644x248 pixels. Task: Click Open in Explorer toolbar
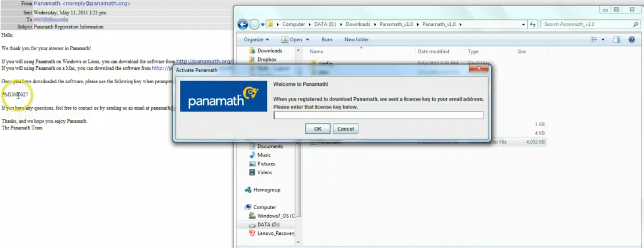tap(292, 40)
